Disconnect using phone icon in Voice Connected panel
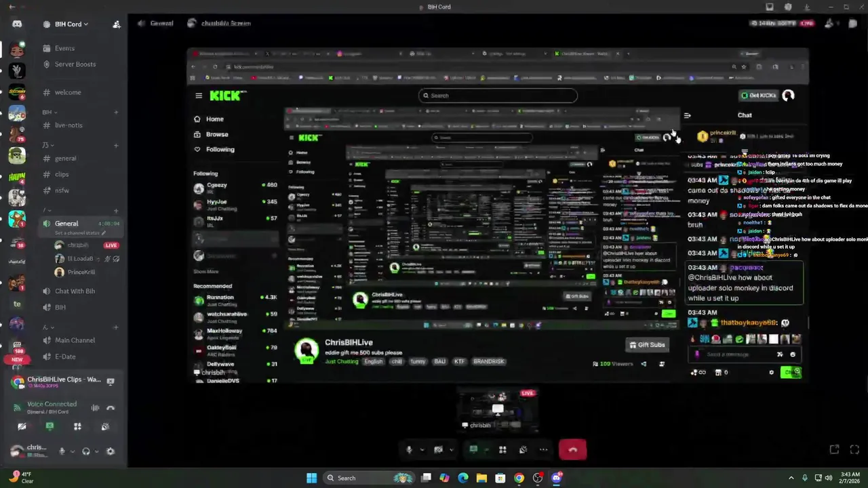Screen dimensions: 868x488 [x=111, y=408]
